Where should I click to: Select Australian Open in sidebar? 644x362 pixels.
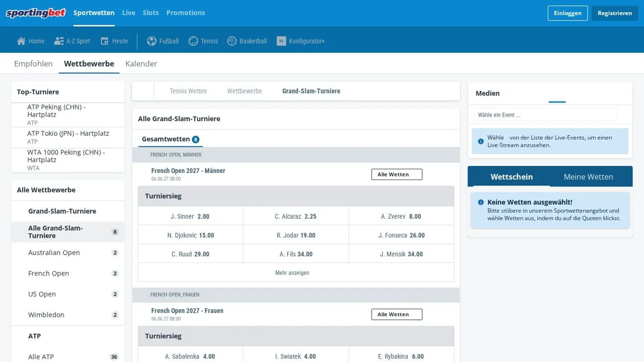pos(68,253)
